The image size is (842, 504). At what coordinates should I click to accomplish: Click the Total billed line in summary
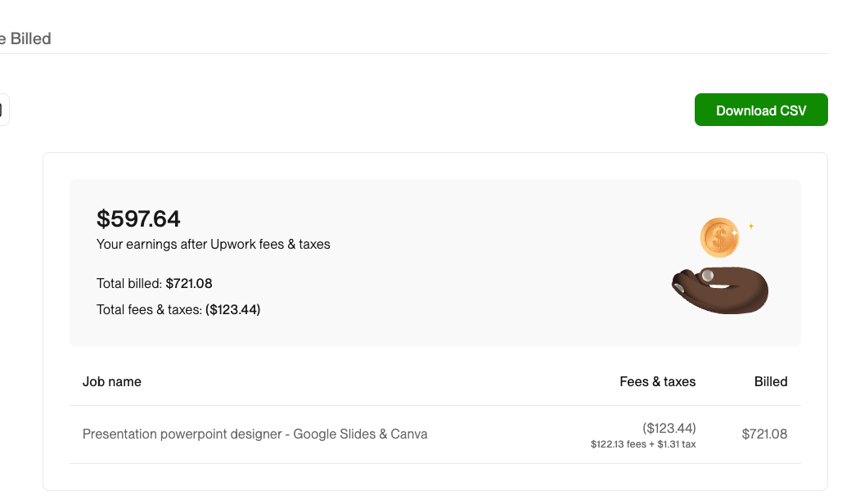click(x=155, y=283)
